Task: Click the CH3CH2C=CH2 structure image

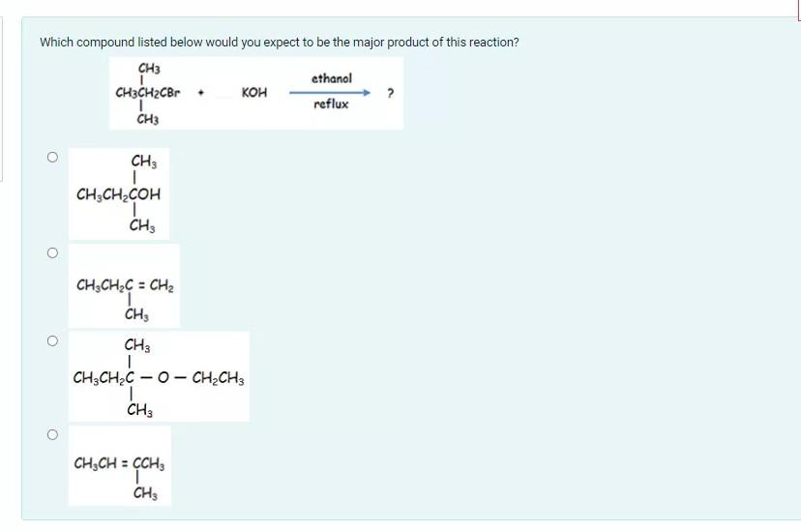Action: point(124,286)
